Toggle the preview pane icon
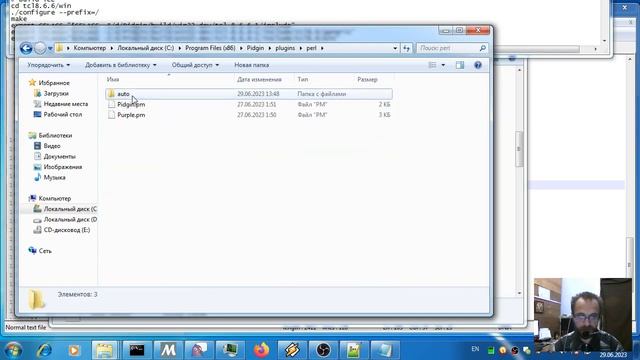 coord(460,65)
